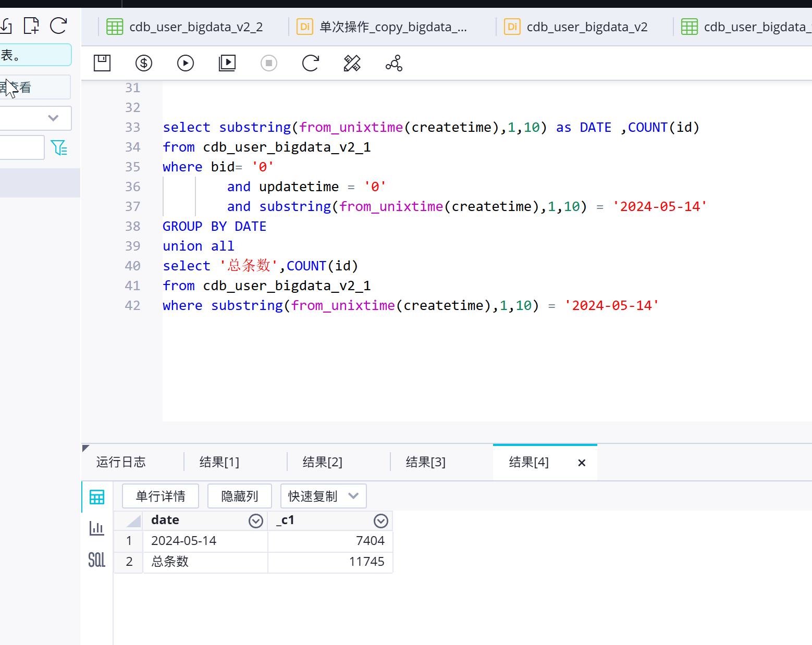
Task: Expand the sidebar dropdown chevron
Action: click(x=53, y=118)
